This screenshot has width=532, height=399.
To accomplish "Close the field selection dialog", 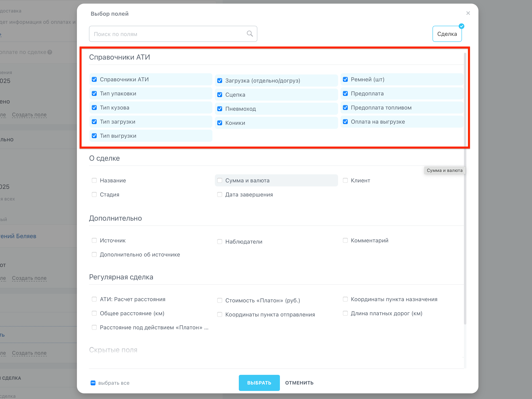I will tap(468, 13).
